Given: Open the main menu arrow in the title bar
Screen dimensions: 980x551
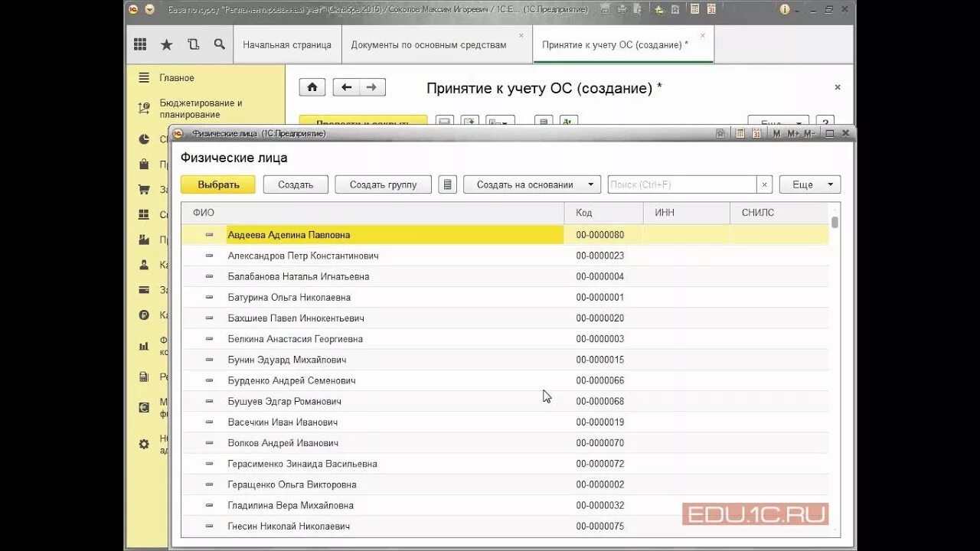Looking at the screenshot, I should tap(150, 9).
